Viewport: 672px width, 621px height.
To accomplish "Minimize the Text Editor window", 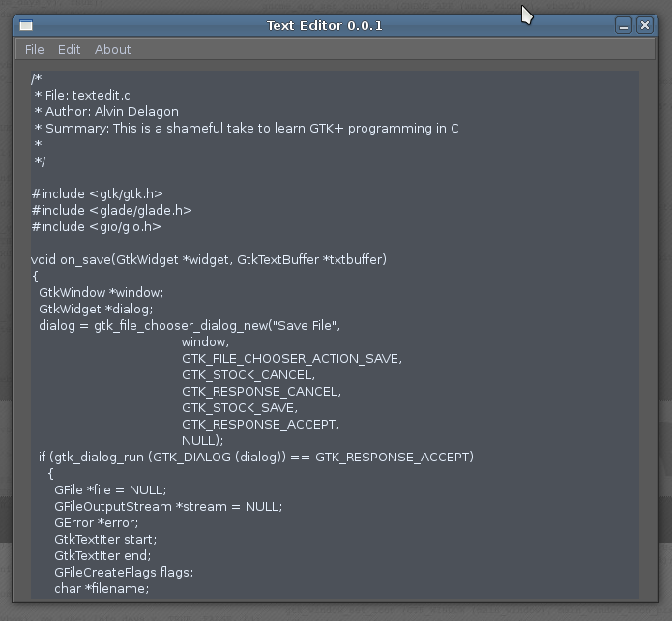I will 624,25.
